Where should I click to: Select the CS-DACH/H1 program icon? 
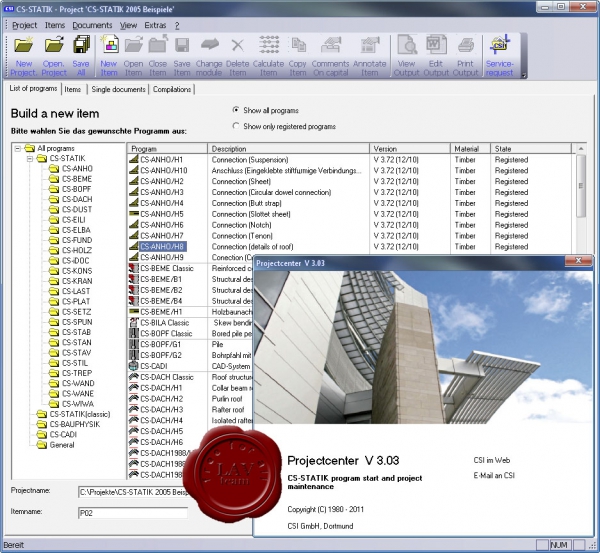point(134,388)
